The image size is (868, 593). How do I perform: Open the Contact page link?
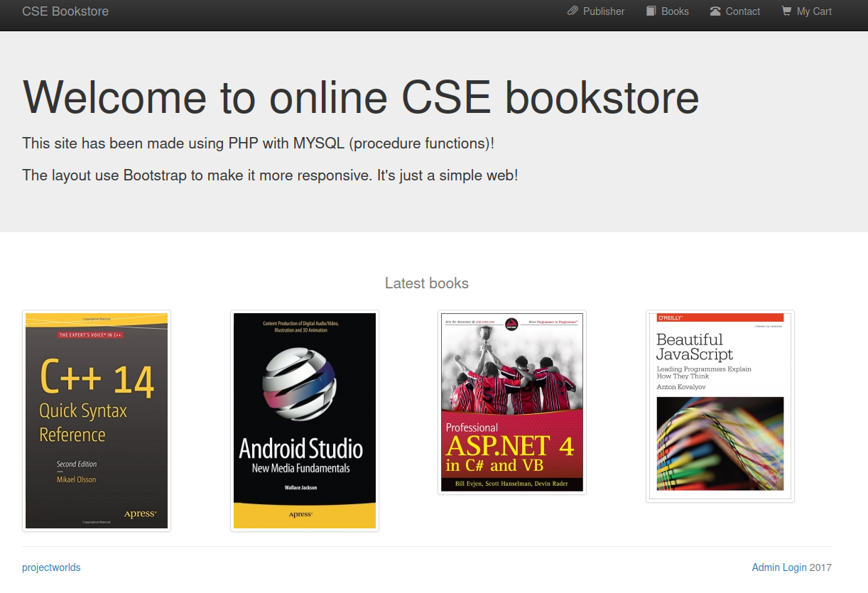tap(742, 11)
